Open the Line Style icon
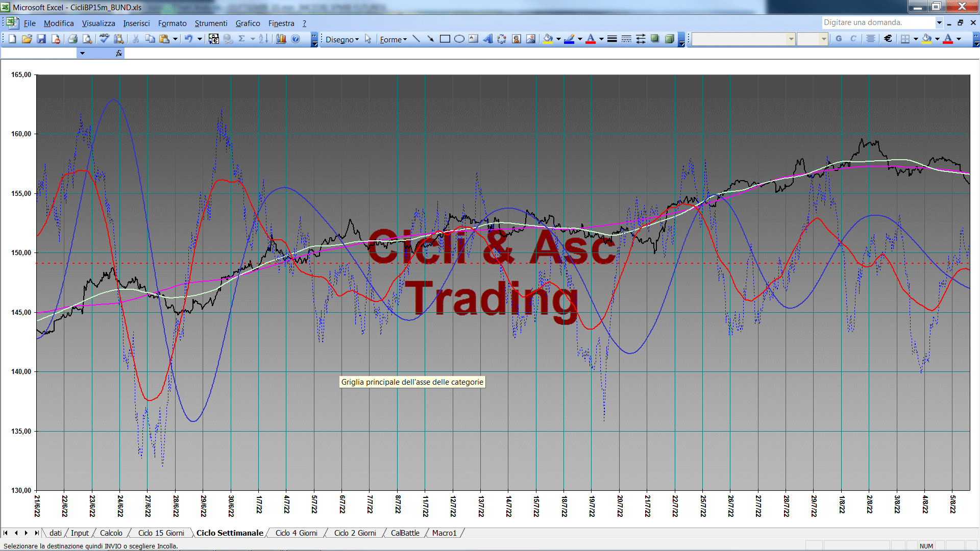Image resolution: width=980 pixels, height=551 pixels. tap(612, 39)
